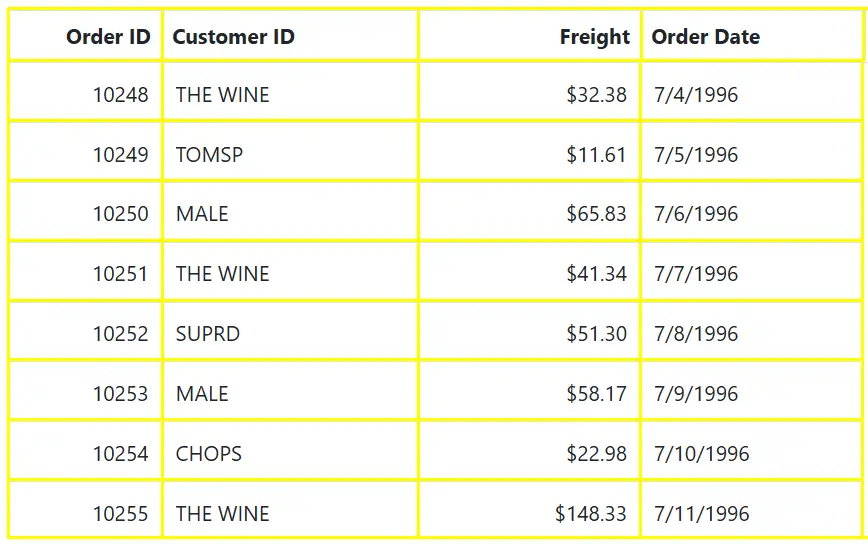Click THE WINE cell in order 10255 row
This screenshot has width=868, height=544.
pos(223,514)
